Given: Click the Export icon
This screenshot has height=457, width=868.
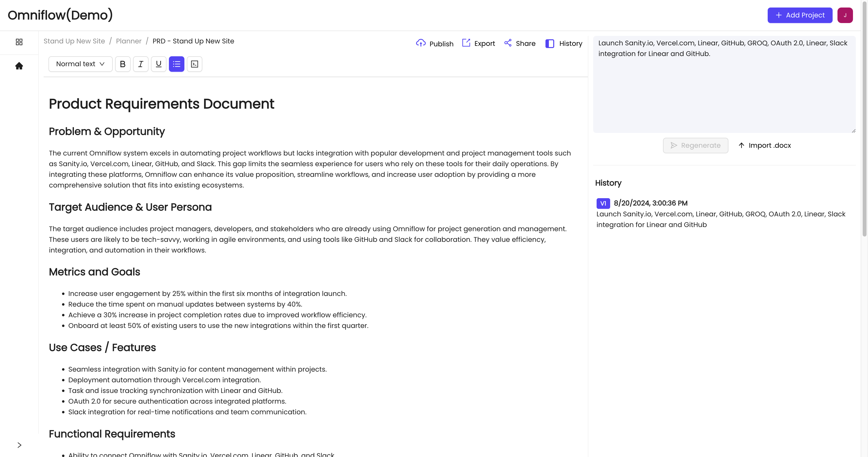Looking at the screenshot, I should tap(466, 43).
